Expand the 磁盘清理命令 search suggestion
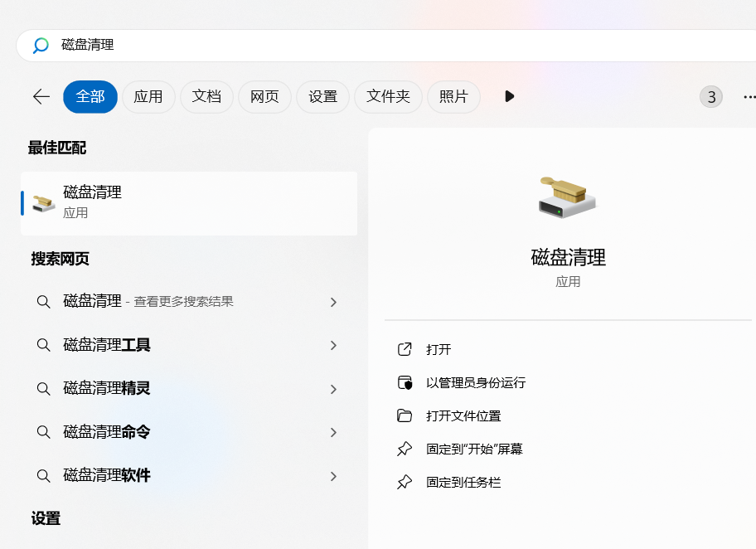This screenshot has height=549, width=756. (x=332, y=432)
